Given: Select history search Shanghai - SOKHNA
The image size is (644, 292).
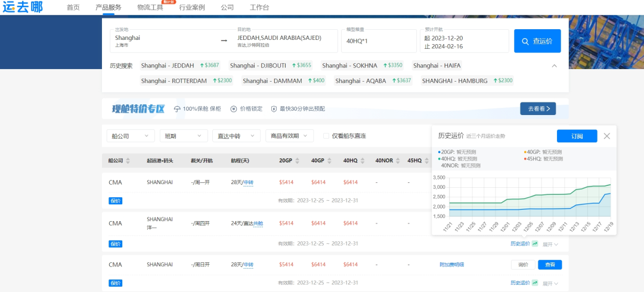Looking at the screenshot, I should click(363, 66).
